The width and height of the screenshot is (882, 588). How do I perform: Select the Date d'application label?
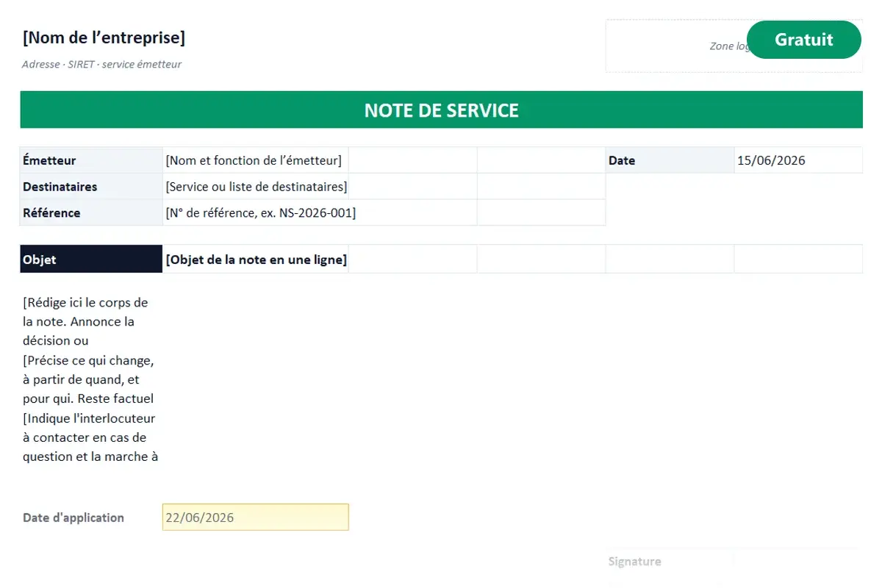tap(73, 517)
